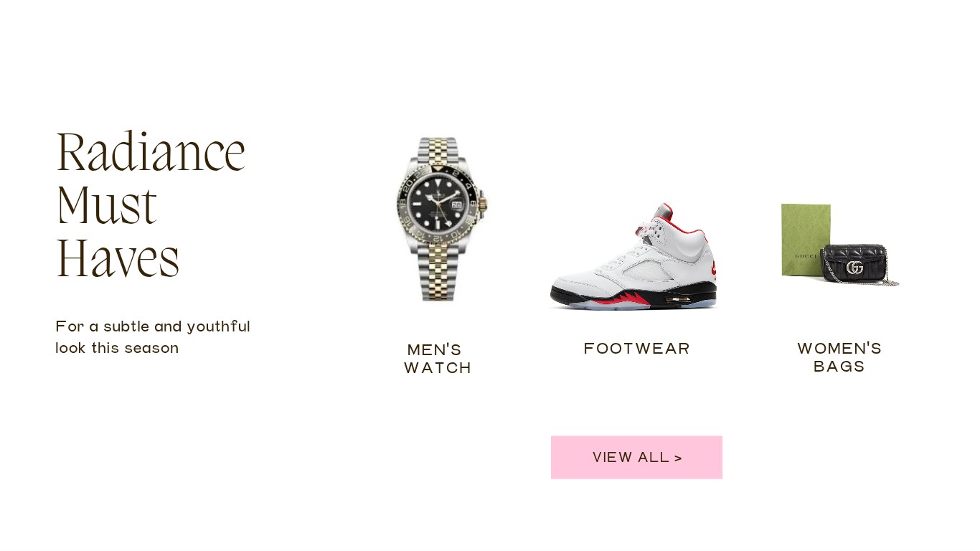Click the word 'Haves' in the heading
Screen dimensions: 980x551
pos(118,258)
